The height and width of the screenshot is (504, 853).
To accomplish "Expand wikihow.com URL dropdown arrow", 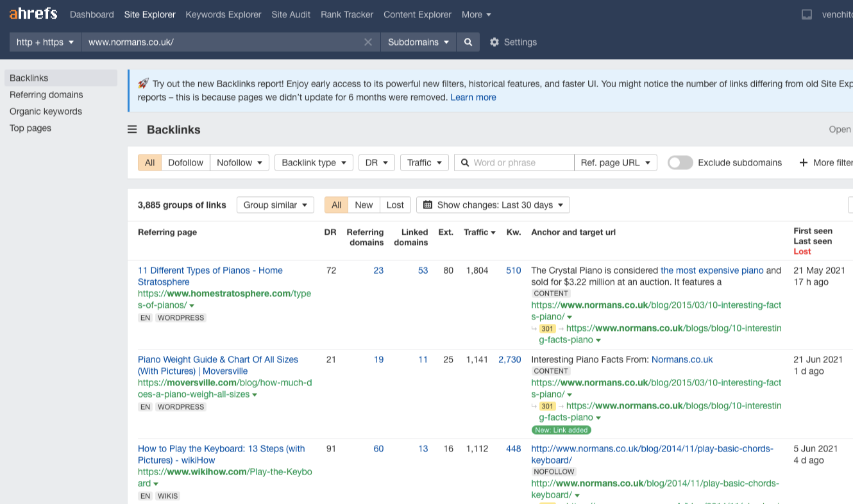I will click(x=156, y=484).
